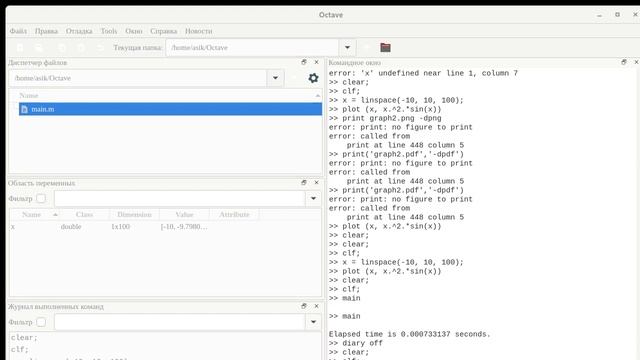Click the 'Elapsed time is 0.000733137 seconds.' line

tap(409, 334)
